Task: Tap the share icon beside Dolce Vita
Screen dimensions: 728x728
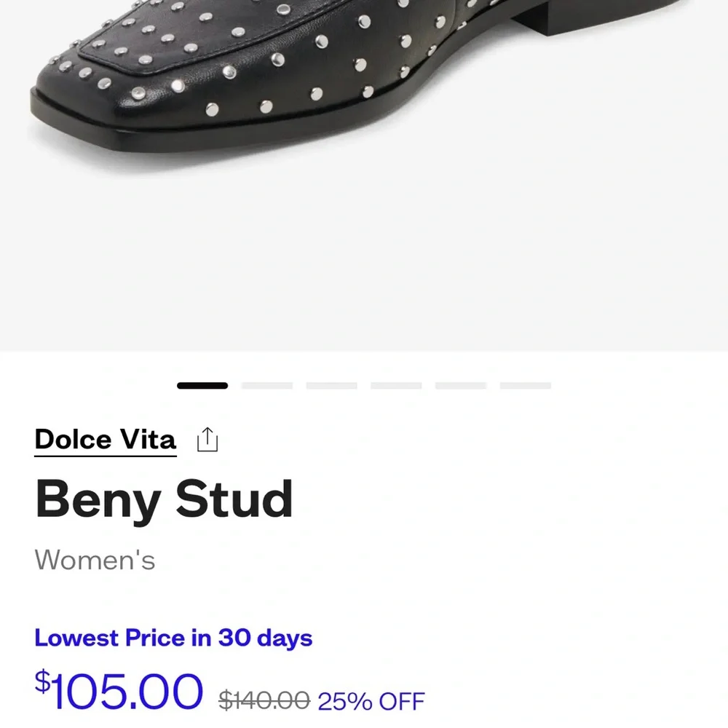Action: click(x=207, y=440)
